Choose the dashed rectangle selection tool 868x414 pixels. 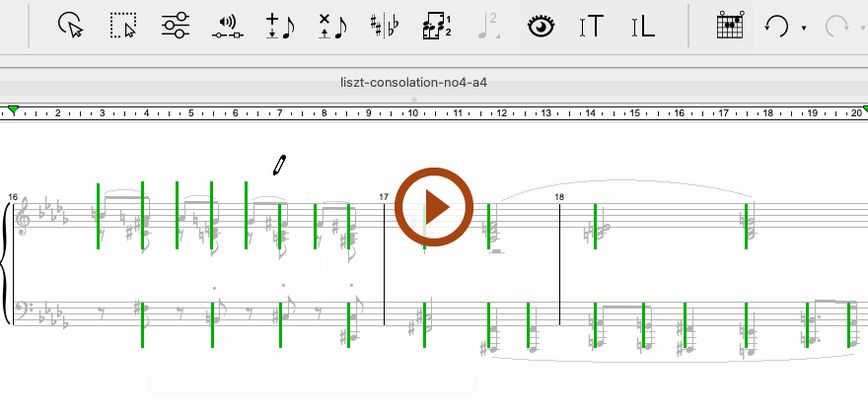pyautogui.click(x=122, y=27)
